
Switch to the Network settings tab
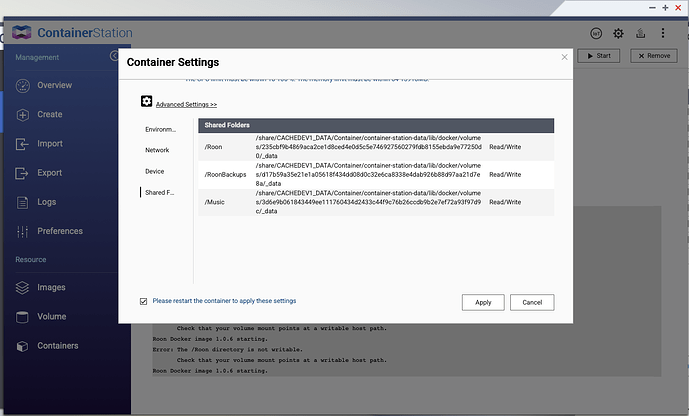[157, 150]
